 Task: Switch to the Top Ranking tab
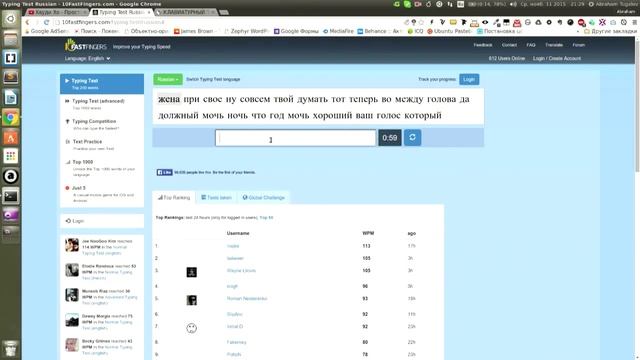click(x=174, y=198)
